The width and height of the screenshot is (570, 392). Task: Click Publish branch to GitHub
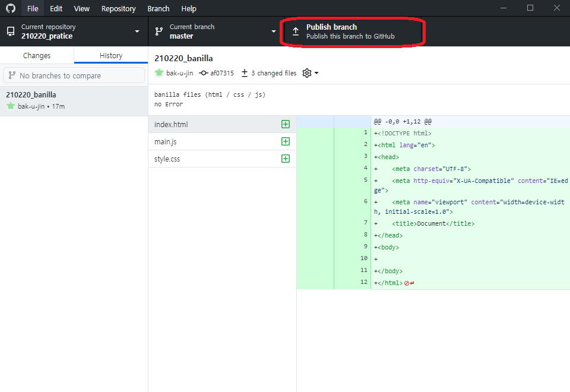[352, 31]
